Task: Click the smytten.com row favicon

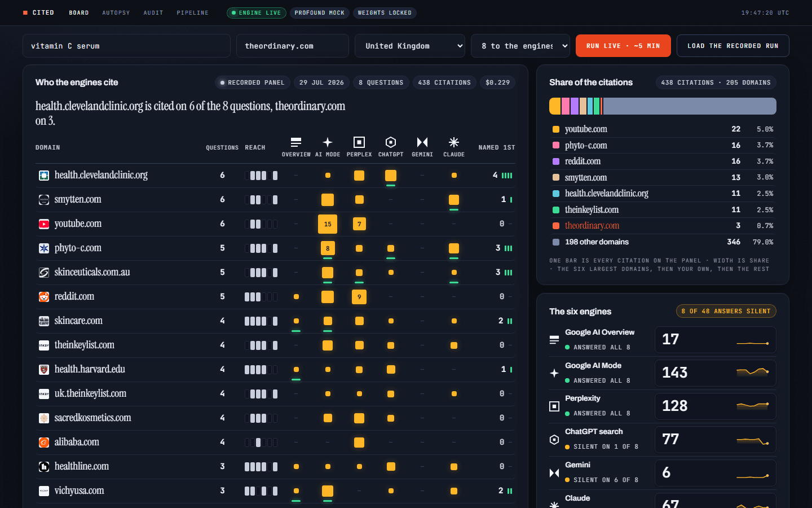Action: 44,200
